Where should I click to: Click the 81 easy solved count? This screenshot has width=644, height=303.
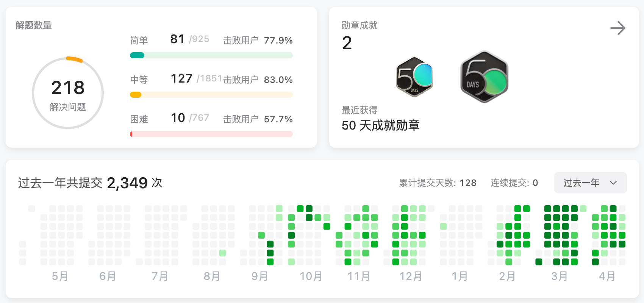pyautogui.click(x=177, y=39)
